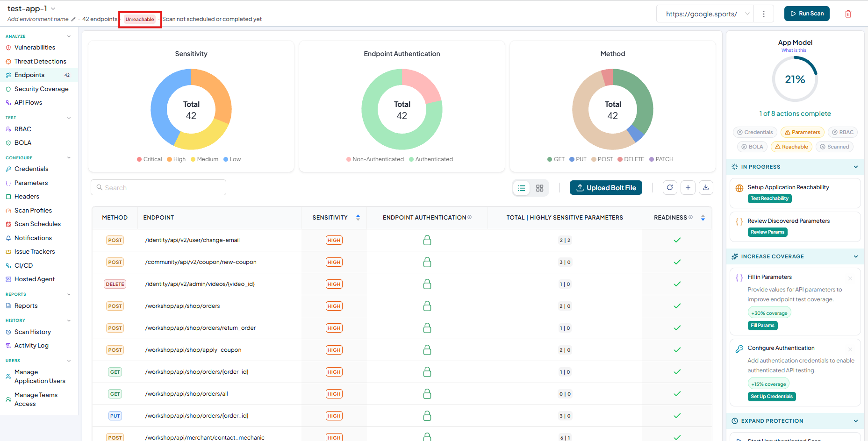Viewport: 868px width, 441px height.
Task: Go to Scan History page
Action: [33, 332]
